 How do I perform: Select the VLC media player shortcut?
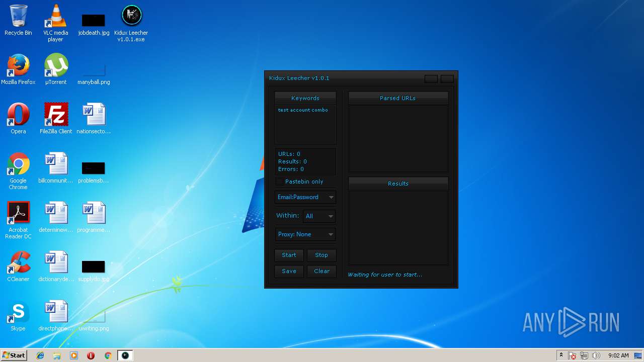pos(55,23)
